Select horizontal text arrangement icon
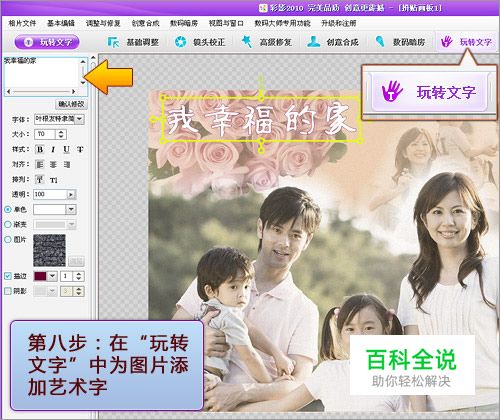500x420 pixels. point(40,180)
